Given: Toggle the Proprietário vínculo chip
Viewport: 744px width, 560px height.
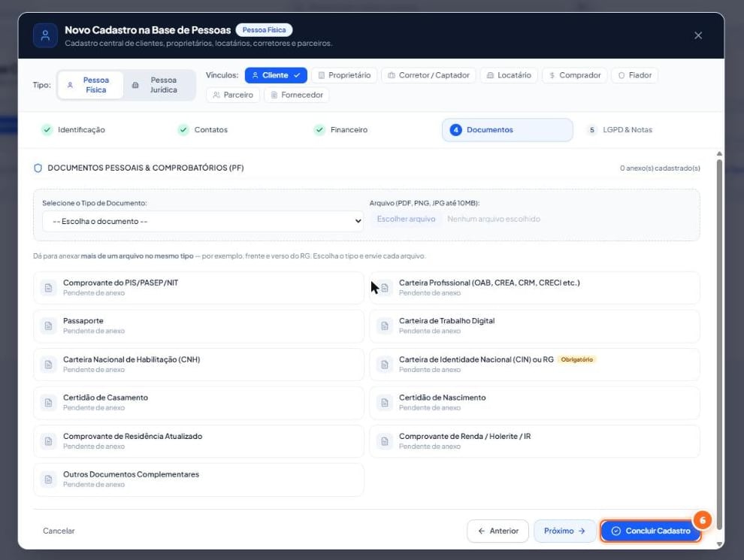Looking at the screenshot, I should point(344,75).
